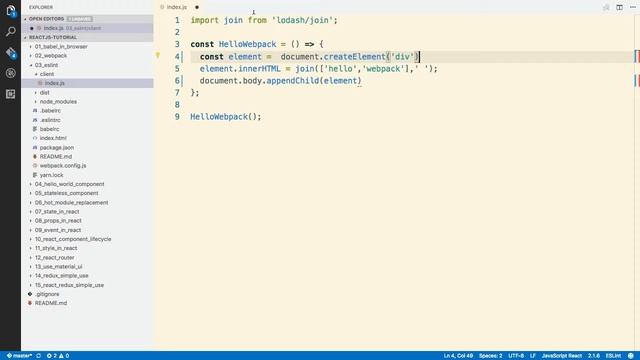This screenshot has width=640, height=360.
Task: Expand the 04_hello_world_component folder
Action: 69,184
